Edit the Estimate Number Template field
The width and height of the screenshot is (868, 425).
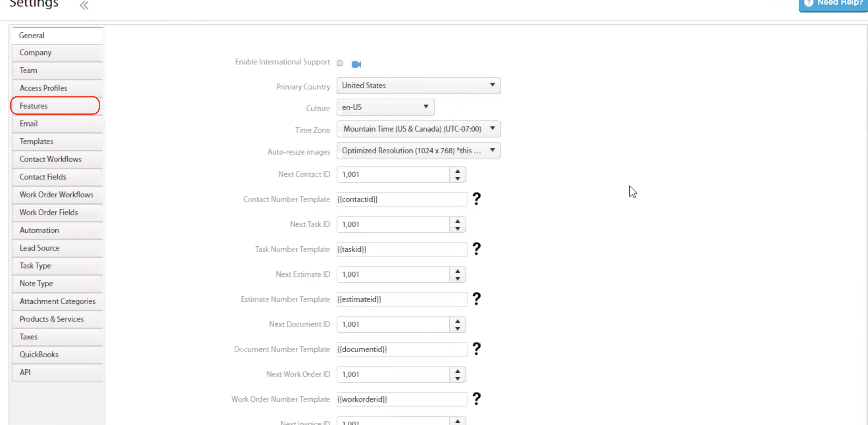(x=402, y=299)
